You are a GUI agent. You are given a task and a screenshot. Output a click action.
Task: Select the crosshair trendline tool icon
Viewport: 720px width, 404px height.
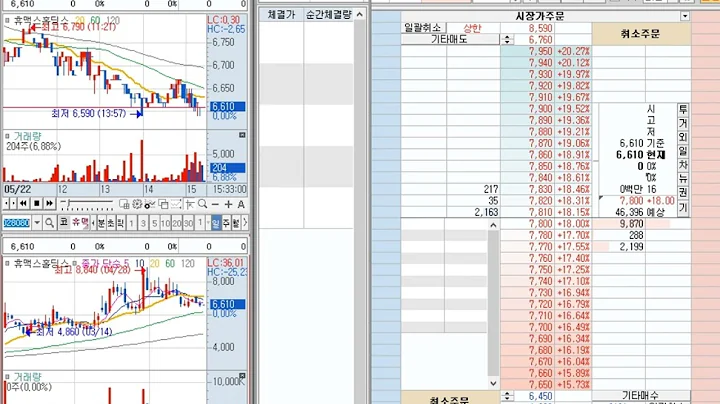[190, 204]
